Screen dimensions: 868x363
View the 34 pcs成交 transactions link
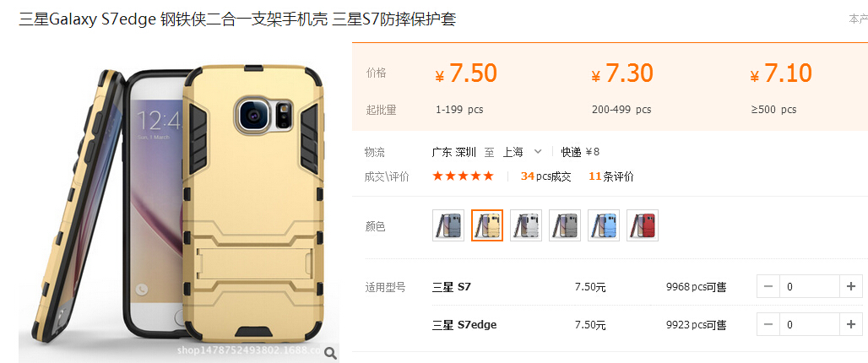tap(545, 176)
